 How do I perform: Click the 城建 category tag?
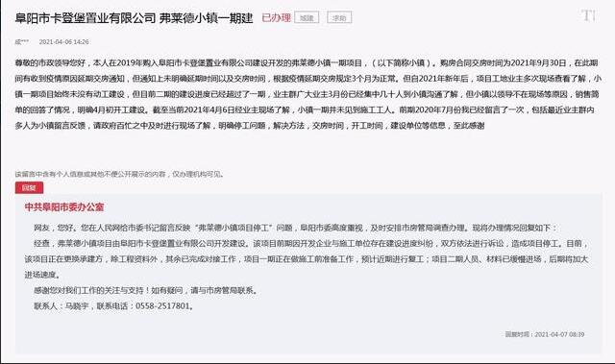307,17
